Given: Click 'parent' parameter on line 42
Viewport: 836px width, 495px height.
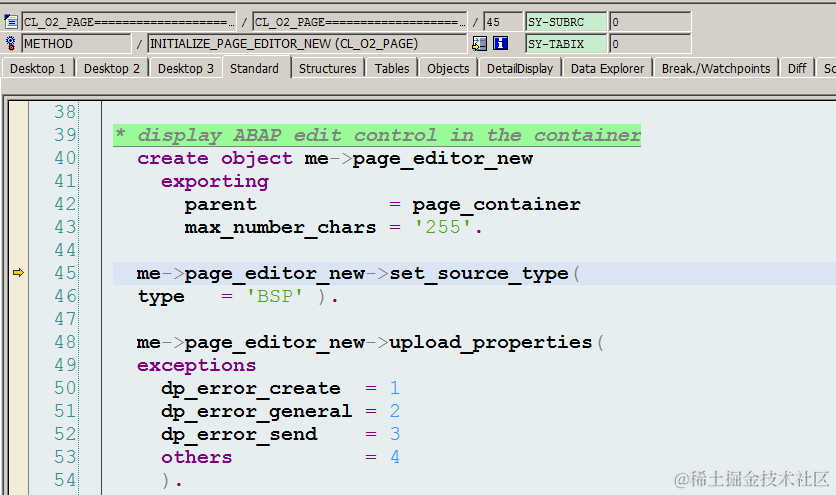Looking at the screenshot, I should click(x=220, y=204).
